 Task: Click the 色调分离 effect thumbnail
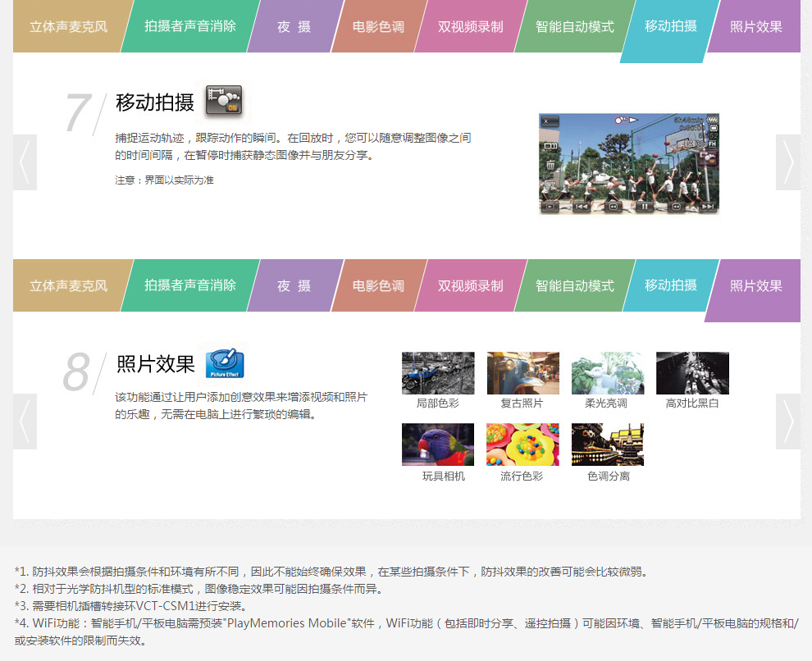pyautogui.click(x=607, y=444)
